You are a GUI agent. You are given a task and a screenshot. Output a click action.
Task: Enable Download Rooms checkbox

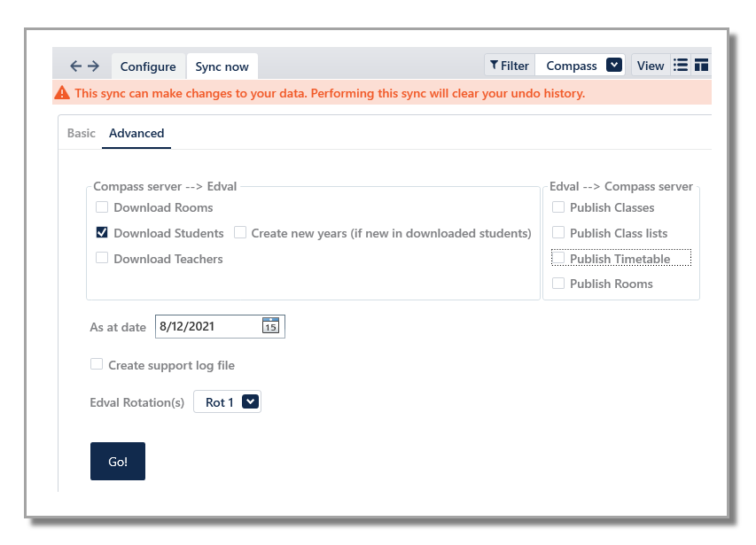pyautogui.click(x=102, y=207)
